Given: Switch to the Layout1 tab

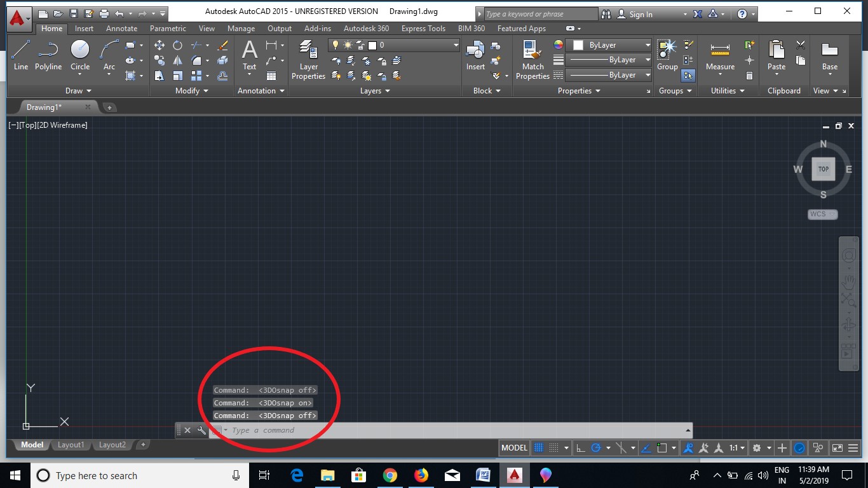Looking at the screenshot, I should (71, 445).
